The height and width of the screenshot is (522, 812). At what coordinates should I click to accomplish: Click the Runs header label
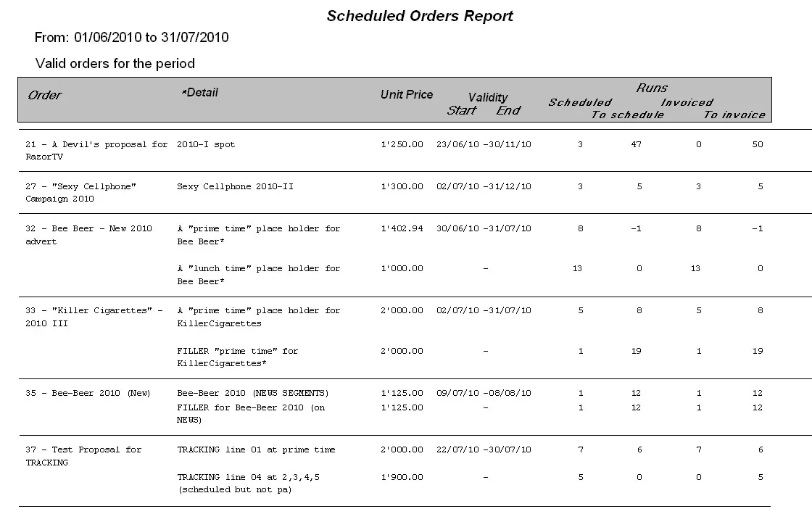(x=652, y=88)
